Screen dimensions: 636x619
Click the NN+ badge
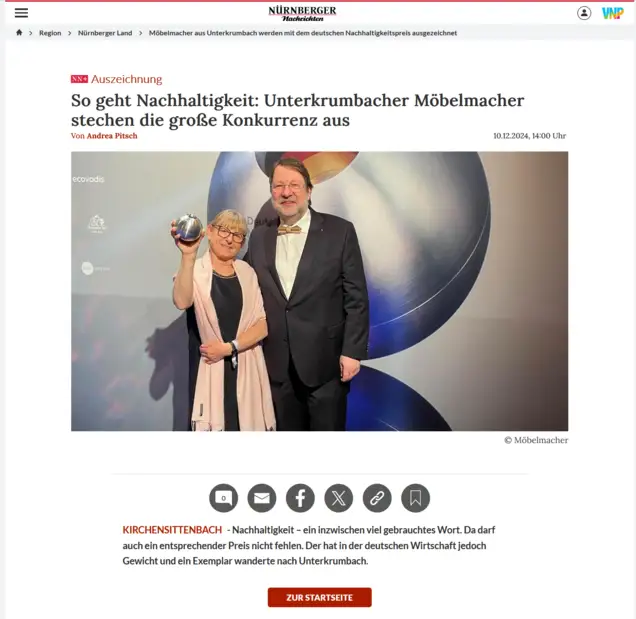click(x=79, y=79)
